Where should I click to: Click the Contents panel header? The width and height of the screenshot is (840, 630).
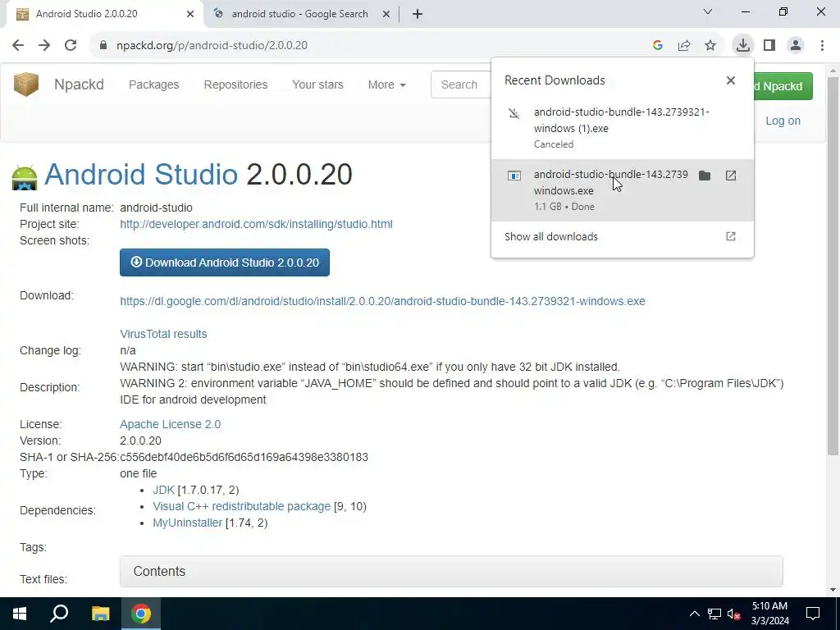(x=451, y=571)
